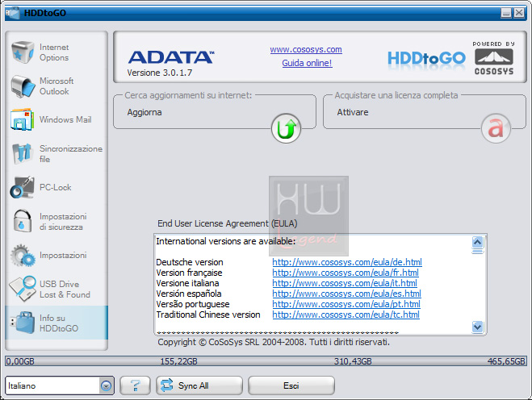The image size is (532, 400).
Task: Click the CoSoSys powered-by logo
Action: pos(494,58)
